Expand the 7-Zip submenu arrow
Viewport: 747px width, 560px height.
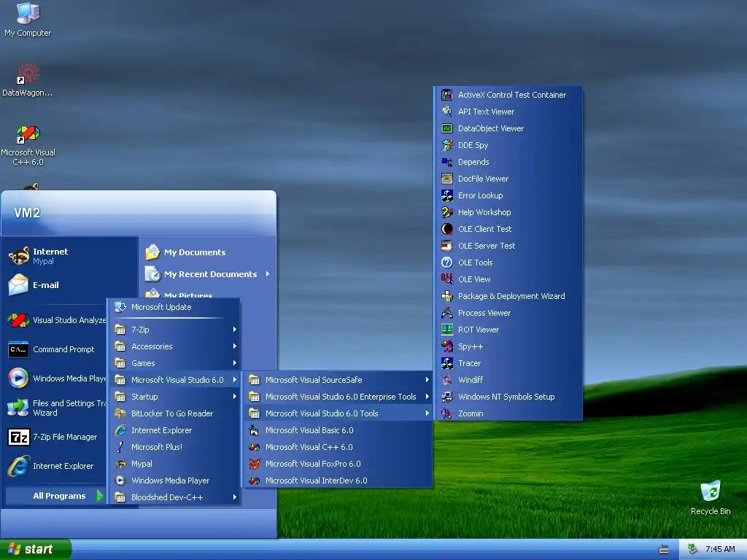coord(235,329)
